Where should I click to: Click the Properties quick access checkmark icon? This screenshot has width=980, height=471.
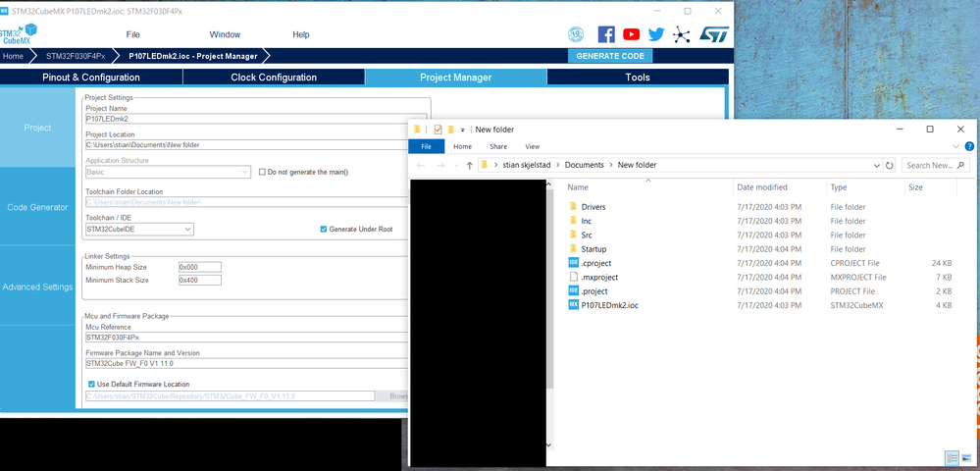click(x=438, y=130)
